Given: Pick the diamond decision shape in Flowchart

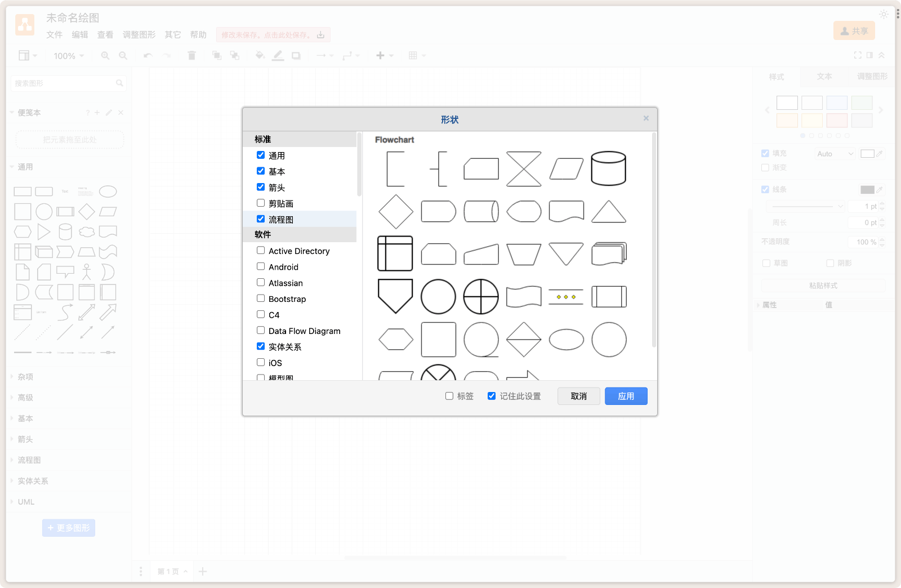Looking at the screenshot, I should [396, 212].
